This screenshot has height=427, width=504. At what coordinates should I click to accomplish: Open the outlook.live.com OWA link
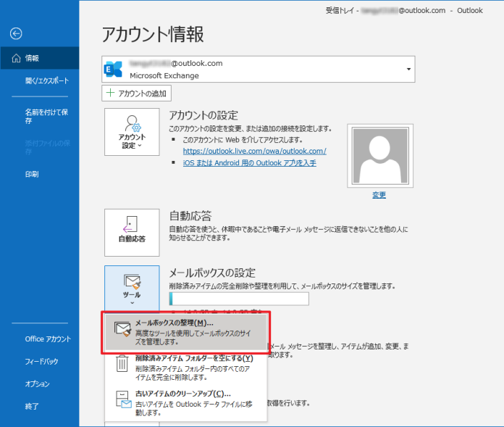point(254,151)
